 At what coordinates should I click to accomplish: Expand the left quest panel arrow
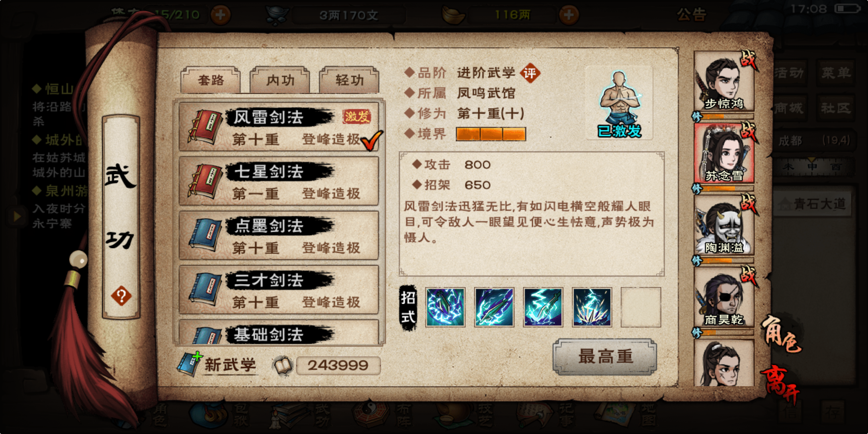tap(17, 216)
